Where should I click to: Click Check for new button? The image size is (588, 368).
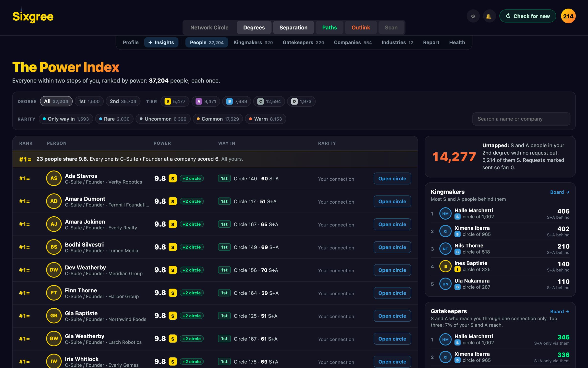[x=528, y=16]
